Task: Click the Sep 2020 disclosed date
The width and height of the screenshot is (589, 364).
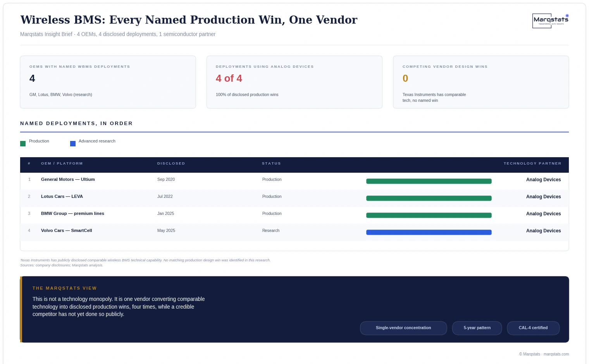Action: click(166, 179)
